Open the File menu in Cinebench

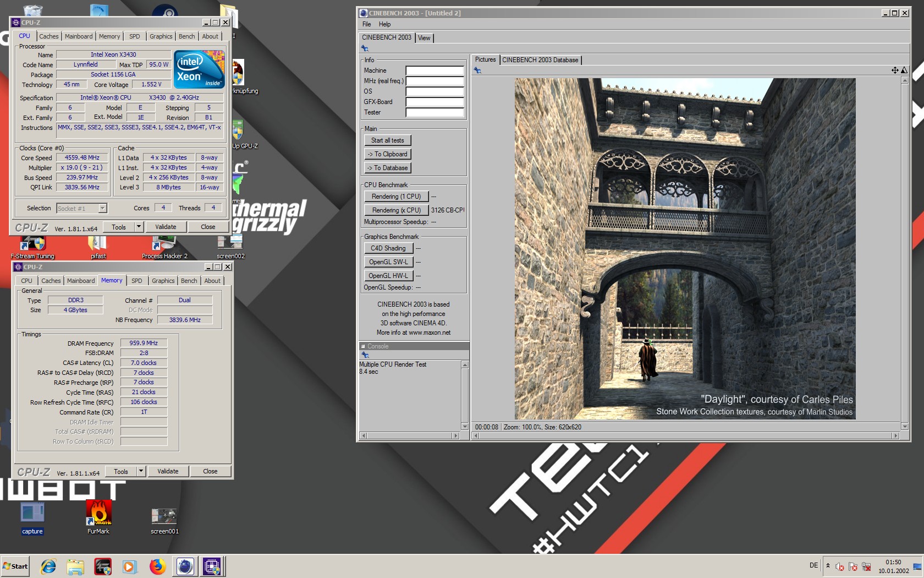pos(367,24)
